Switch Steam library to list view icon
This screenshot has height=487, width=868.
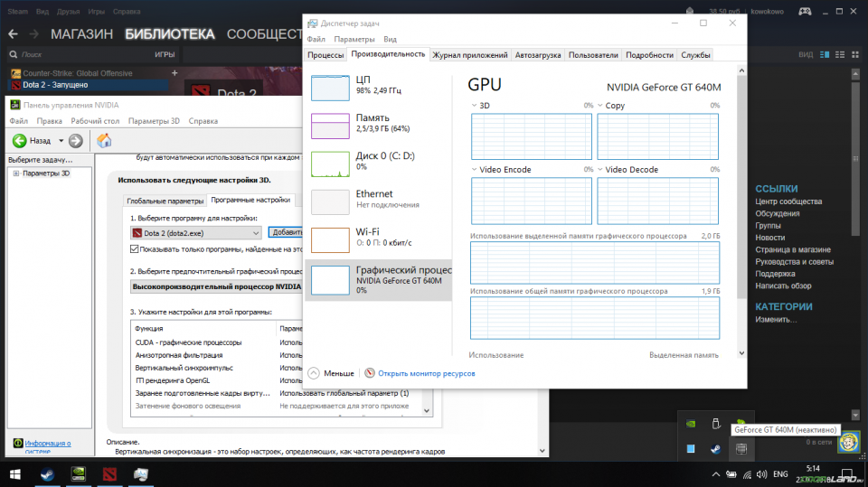tap(840, 55)
